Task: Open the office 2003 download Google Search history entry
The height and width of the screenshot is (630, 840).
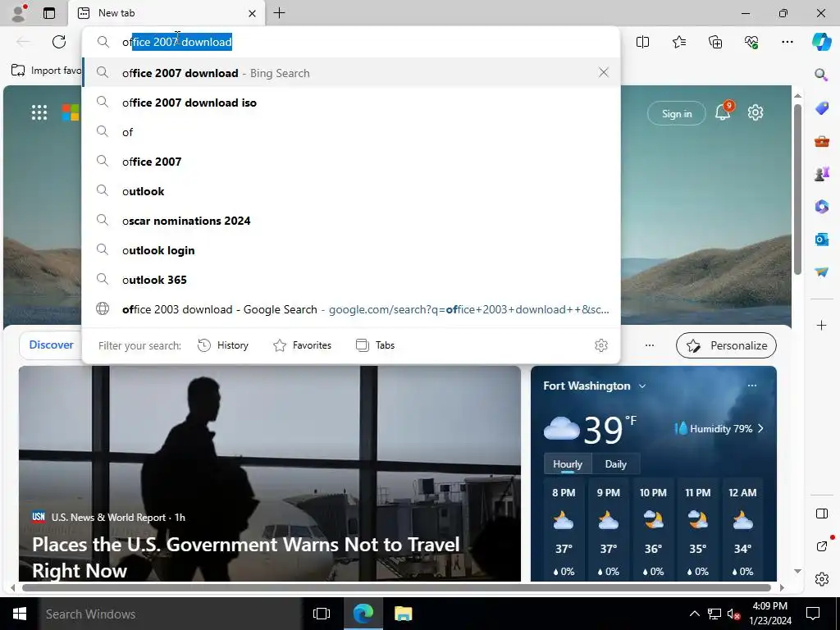Action: coord(351,309)
